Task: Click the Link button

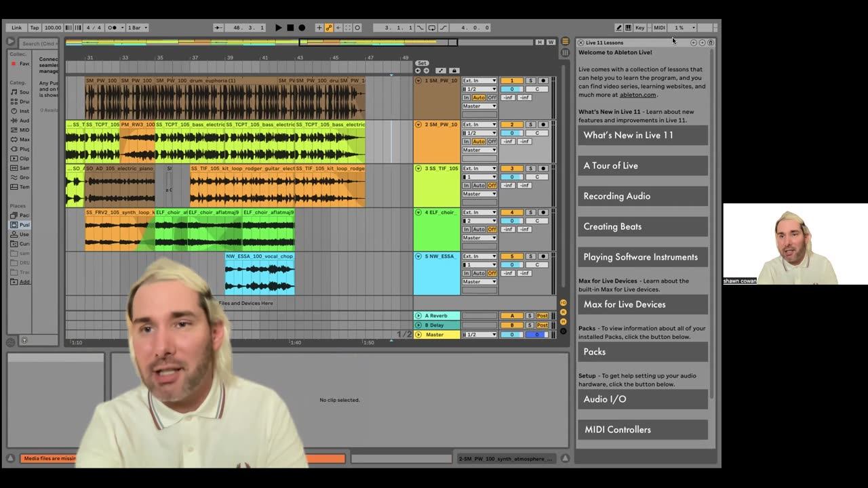Action: (16, 28)
